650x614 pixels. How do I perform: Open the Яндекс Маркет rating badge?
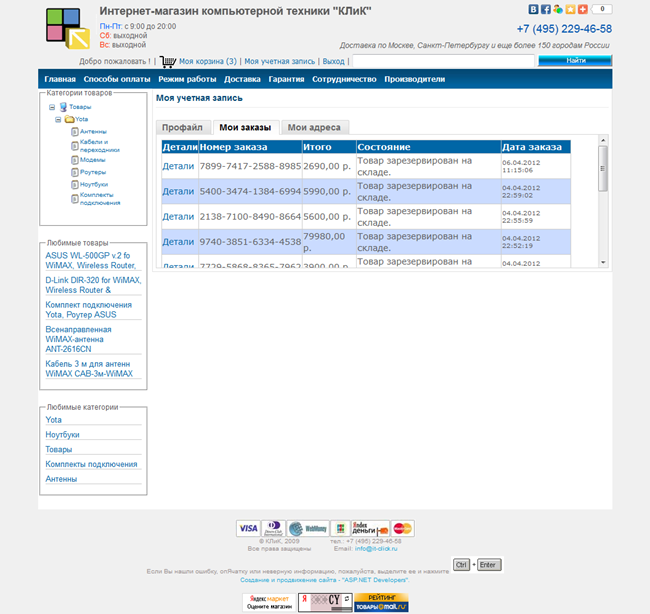(269, 602)
